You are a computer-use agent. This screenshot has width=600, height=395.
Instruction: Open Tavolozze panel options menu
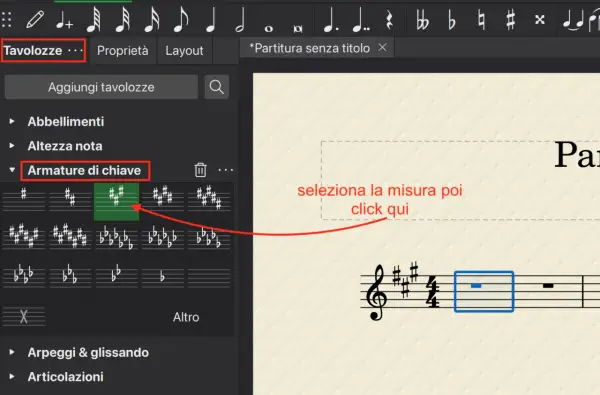(x=75, y=50)
